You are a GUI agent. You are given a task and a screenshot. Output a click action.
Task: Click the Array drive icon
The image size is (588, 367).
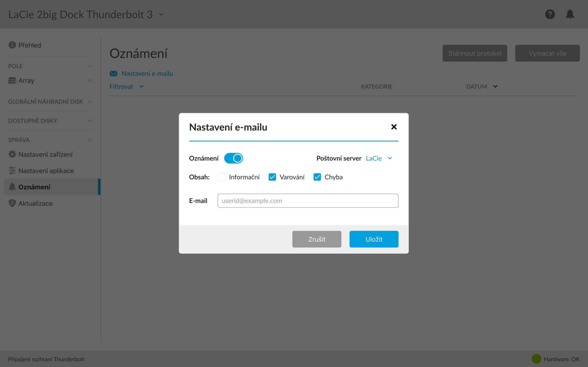click(12, 80)
